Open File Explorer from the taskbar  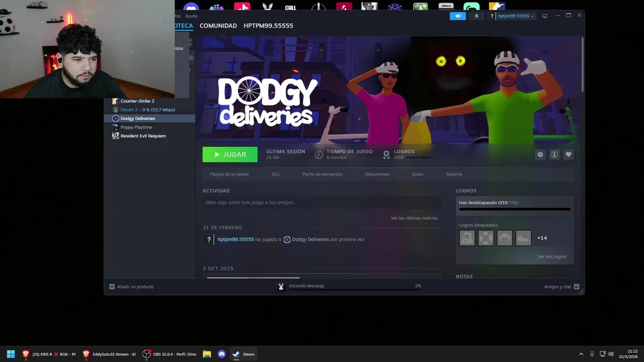coord(207,354)
